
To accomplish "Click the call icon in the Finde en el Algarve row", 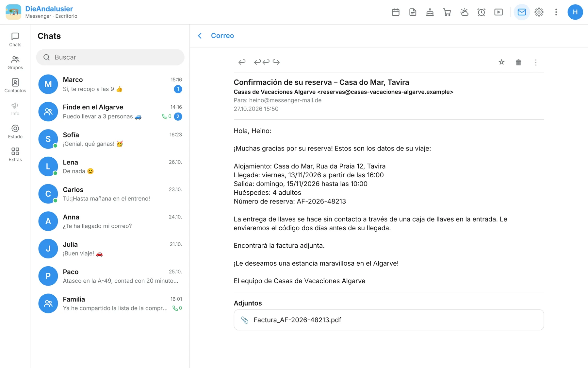I will [164, 116].
